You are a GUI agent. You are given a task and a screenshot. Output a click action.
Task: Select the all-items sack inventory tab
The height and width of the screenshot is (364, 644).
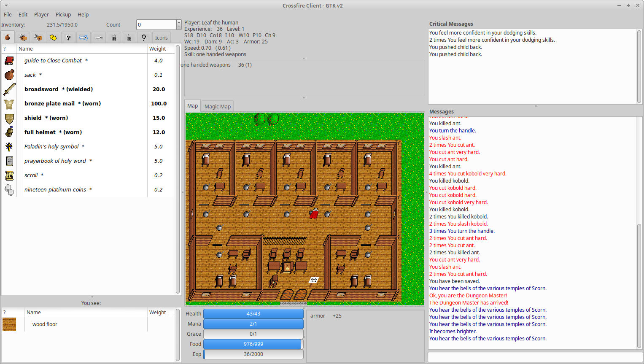point(8,38)
